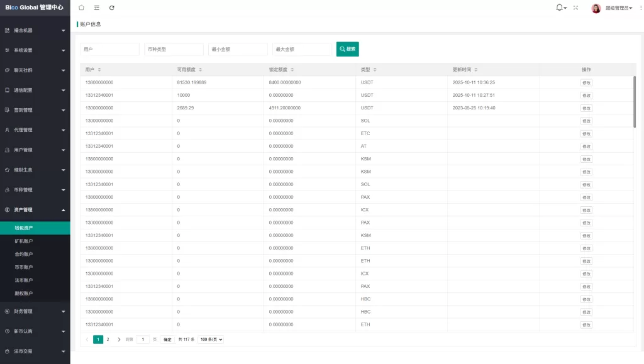Click the home icon in the top bar
The width and height of the screenshot is (644, 364).
click(81, 8)
